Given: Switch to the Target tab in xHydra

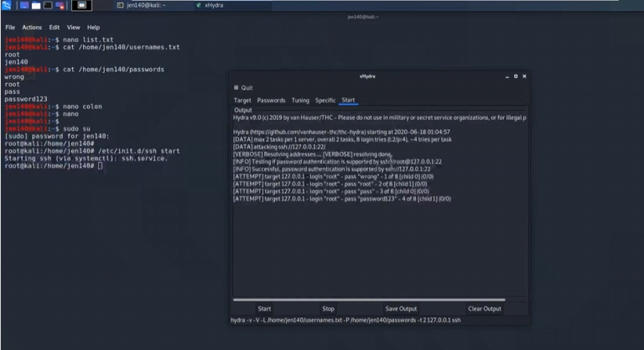Looking at the screenshot, I should click(241, 100).
